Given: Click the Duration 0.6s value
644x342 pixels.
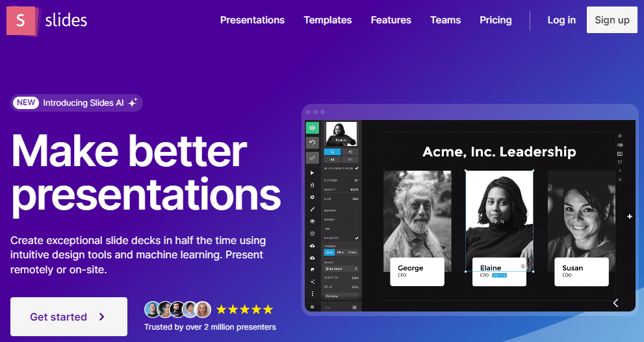Looking at the screenshot, I should 355,278.
